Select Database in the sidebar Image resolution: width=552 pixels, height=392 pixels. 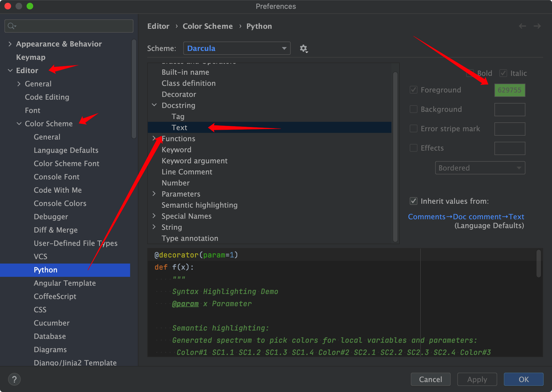tap(50, 336)
